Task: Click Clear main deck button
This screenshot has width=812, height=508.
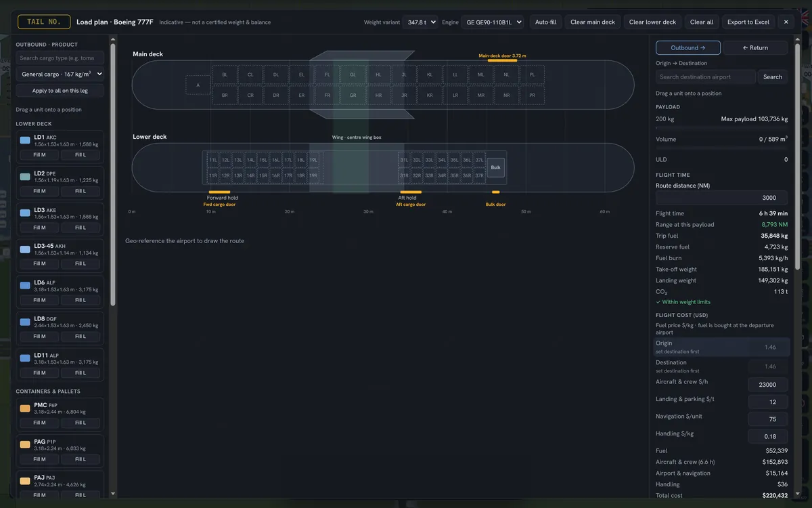Action: click(593, 22)
